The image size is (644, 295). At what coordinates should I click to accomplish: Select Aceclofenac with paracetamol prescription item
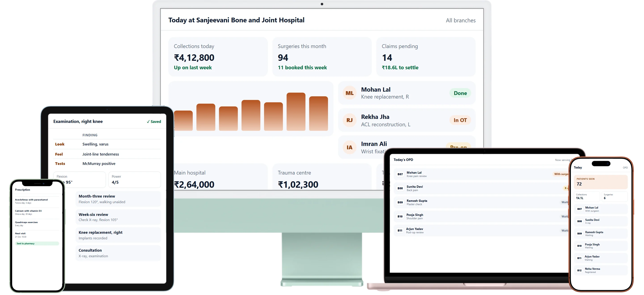pyautogui.click(x=37, y=201)
